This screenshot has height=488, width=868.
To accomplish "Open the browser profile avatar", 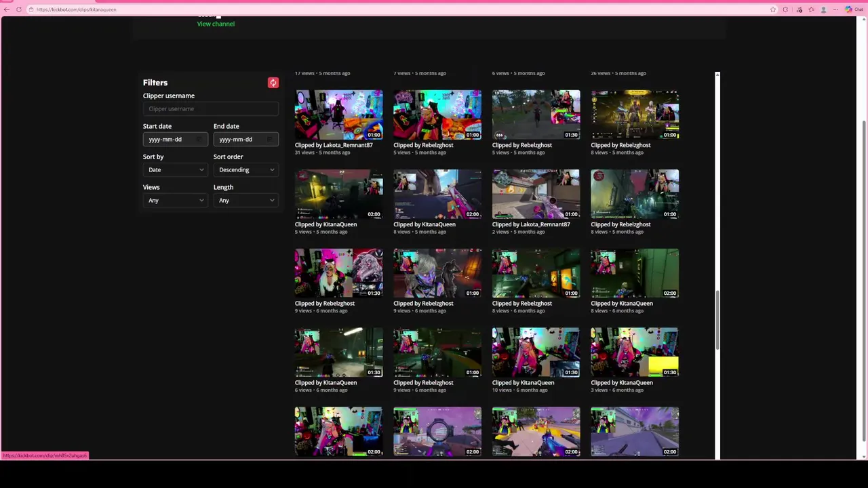I will (x=824, y=9).
